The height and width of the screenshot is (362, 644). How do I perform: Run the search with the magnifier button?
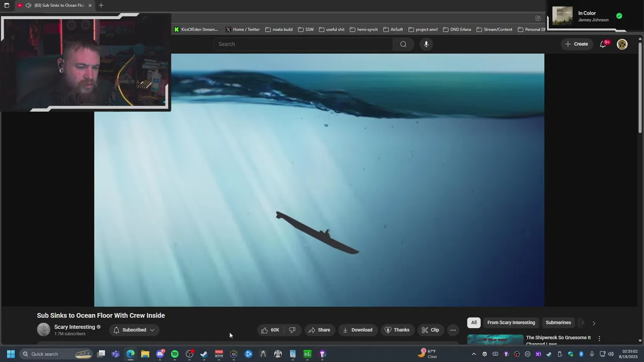[x=403, y=44]
